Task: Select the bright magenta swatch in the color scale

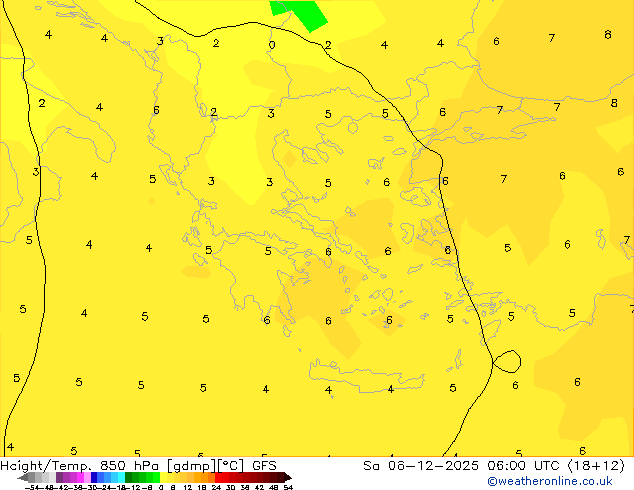Action: pyautogui.click(x=80, y=477)
